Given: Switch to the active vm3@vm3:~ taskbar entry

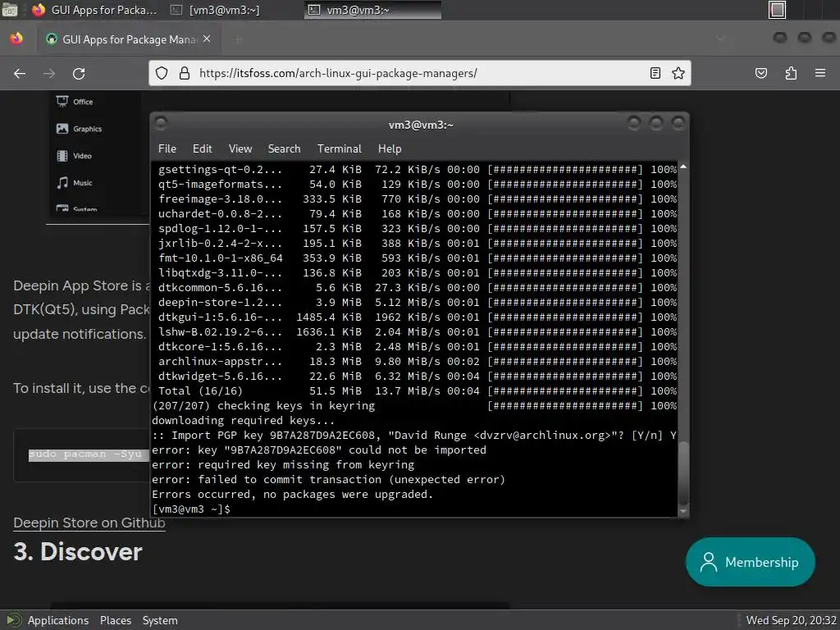Looking at the screenshot, I should click(372, 10).
